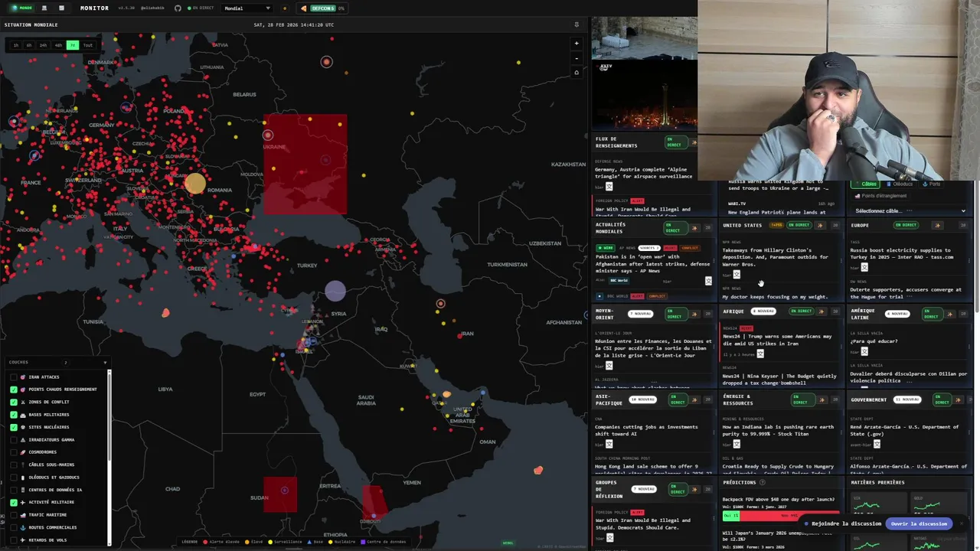Uncheck the Sites Nucléaires layer
The height and width of the screenshot is (551, 980).
tap(14, 427)
